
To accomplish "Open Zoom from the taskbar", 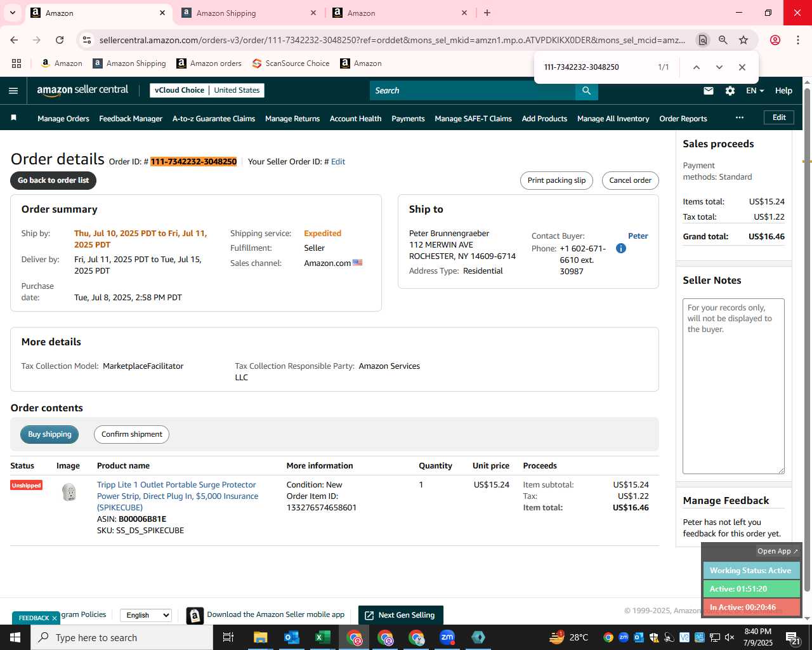I will point(447,637).
